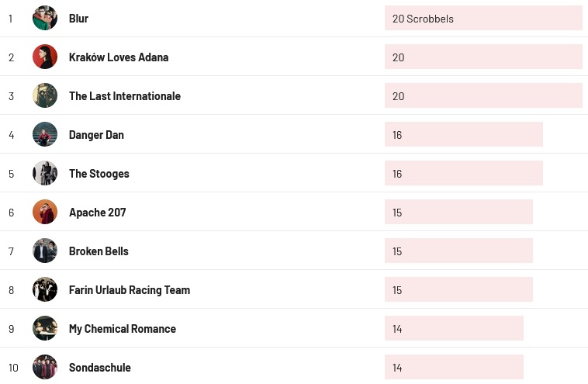Click the Danger Dan name
The height and width of the screenshot is (384, 588).
click(x=96, y=135)
